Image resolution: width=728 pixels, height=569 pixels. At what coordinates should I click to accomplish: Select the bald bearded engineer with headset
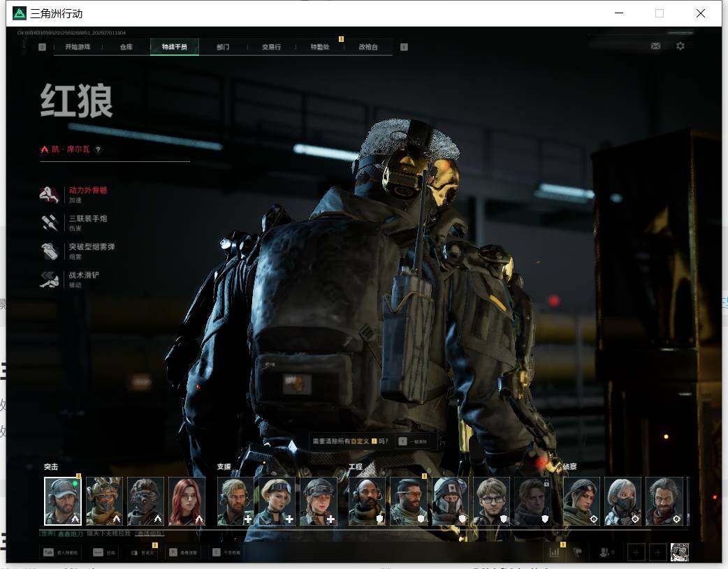(x=367, y=501)
